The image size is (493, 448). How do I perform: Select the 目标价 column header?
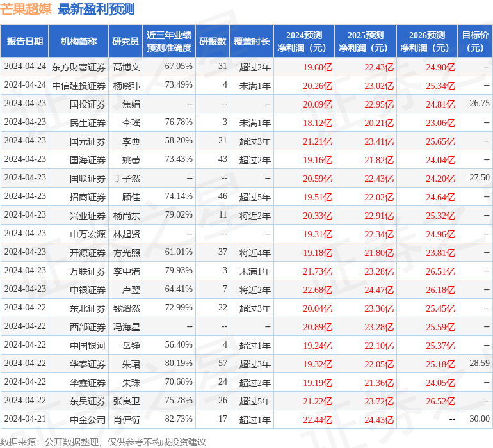475,41
